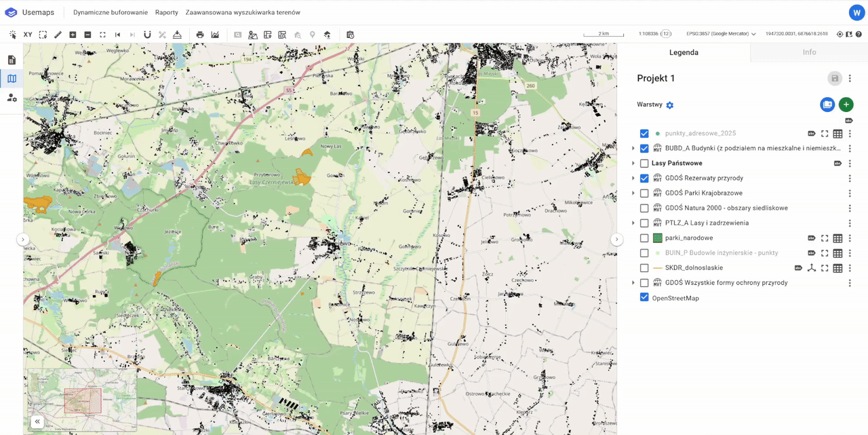Image resolution: width=868 pixels, height=435 pixels.
Task: Click the zoom in plus tool
Action: pos(73,35)
